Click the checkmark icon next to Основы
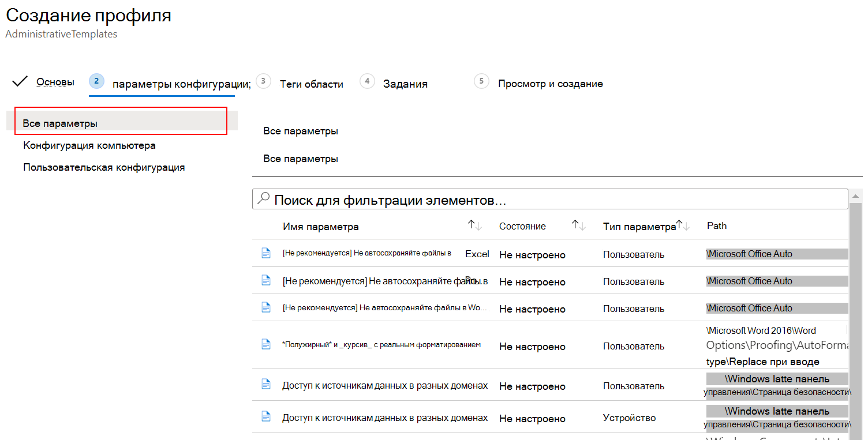This screenshot has width=868, height=440. point(20,81)
